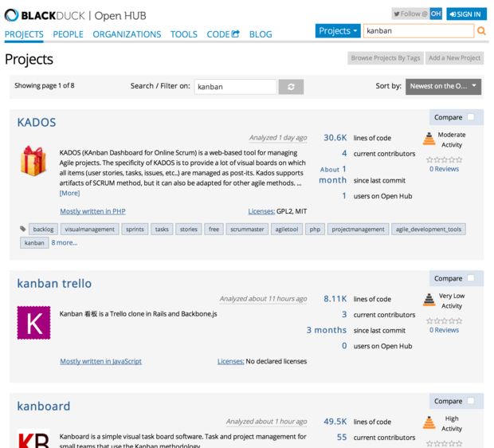This screenshot has width=494, height=448.
Task: Click the OH Twitter handle button
Action: (436, 14)
